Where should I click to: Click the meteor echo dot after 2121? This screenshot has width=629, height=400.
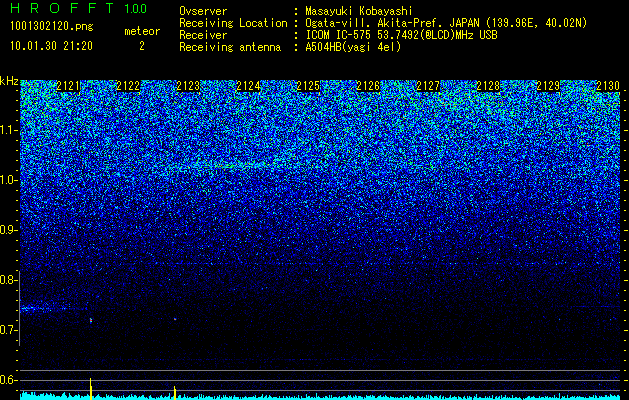pos(91,320)
